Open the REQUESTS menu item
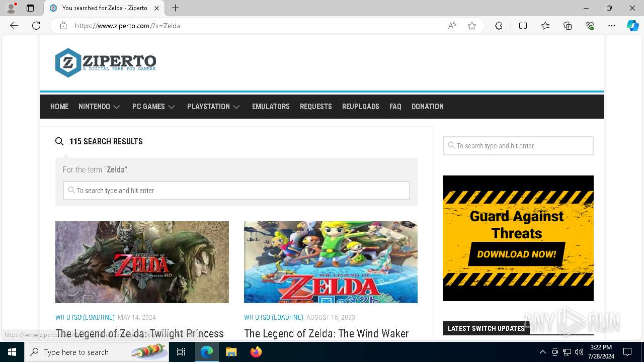This screenshot has width=644, height=362. 316,107
